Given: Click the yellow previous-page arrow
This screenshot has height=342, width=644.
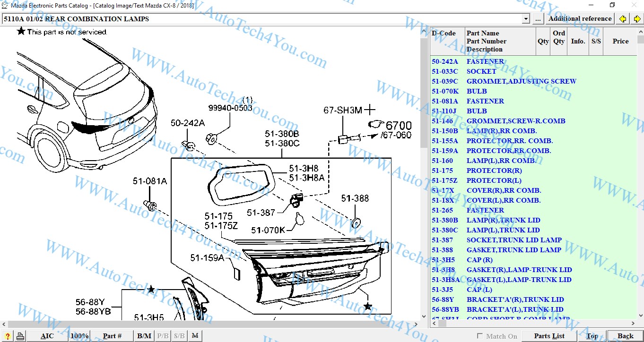Looking at the screenshot, I should (x=623, y=19).
